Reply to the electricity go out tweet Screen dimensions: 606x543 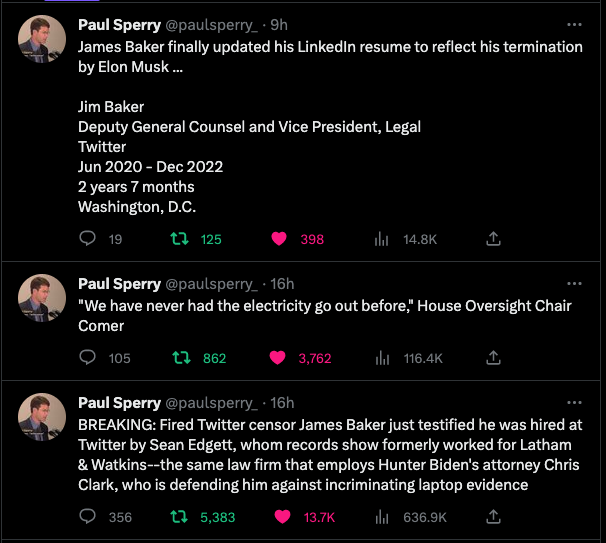(87, 358)
